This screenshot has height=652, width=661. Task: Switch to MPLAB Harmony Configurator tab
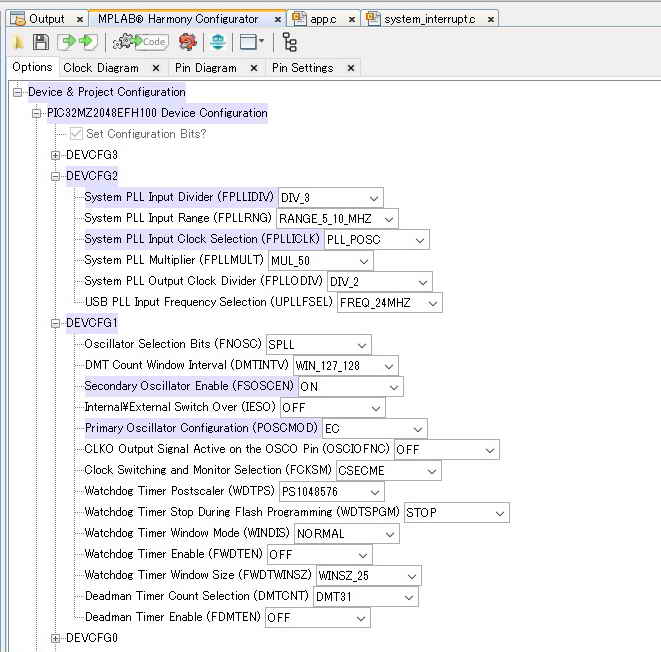click(x=177, y=19)
